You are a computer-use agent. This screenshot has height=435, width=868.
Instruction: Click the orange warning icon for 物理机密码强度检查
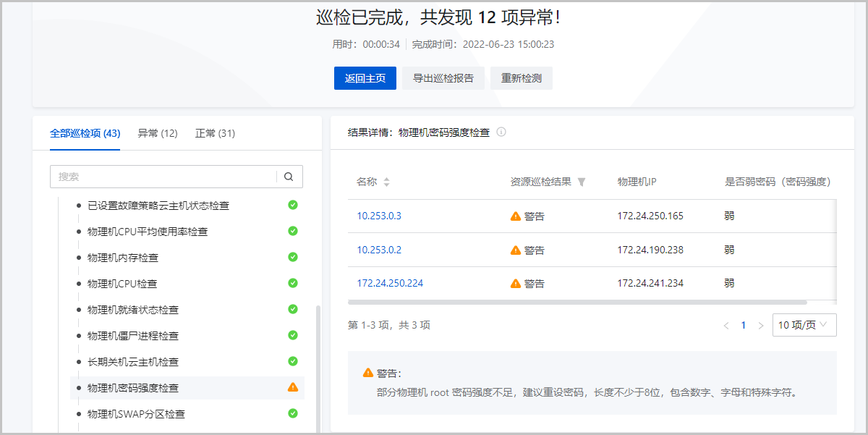coord(293,387)
